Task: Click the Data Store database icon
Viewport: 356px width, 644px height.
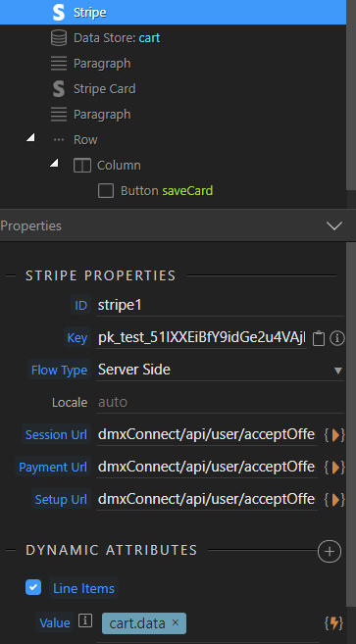Action: [59, 38]
